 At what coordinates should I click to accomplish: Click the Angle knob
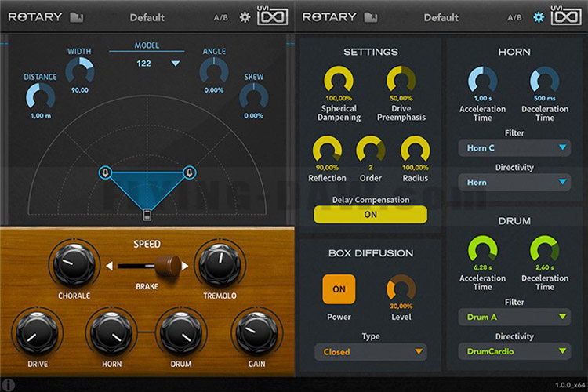coord(214,71)
